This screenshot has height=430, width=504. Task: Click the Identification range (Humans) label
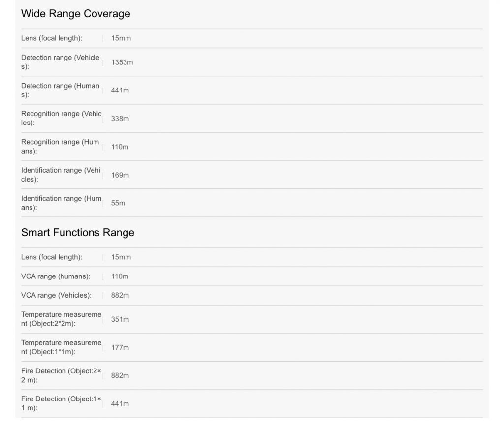click(61, 203)
